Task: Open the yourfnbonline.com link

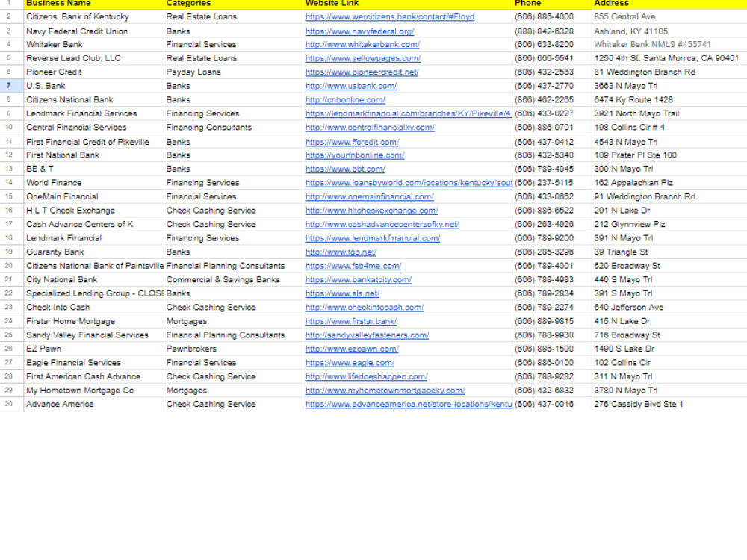Action: pyautogui.click(x=354, y=155)
